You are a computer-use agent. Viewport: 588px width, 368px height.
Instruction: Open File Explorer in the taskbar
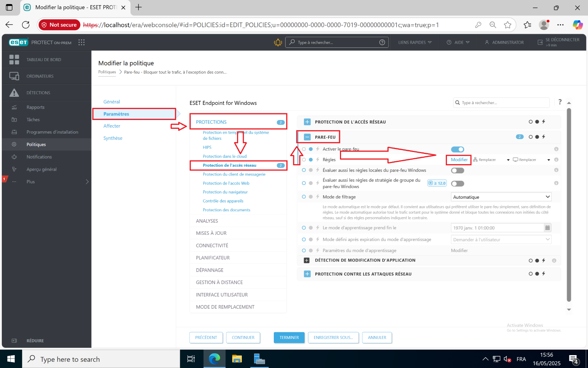click(x=237, y=359)
